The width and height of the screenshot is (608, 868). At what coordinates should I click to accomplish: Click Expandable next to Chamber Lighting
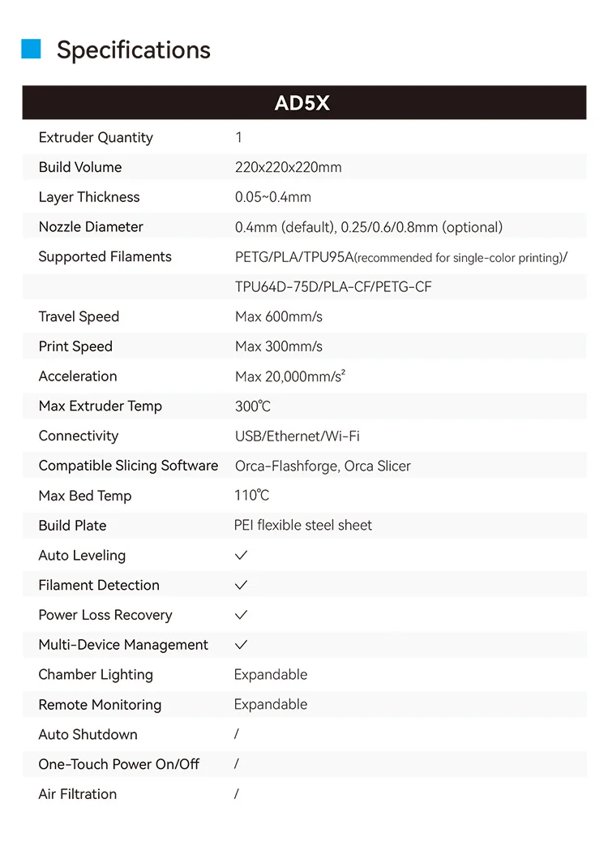click(x=271, y=675)
